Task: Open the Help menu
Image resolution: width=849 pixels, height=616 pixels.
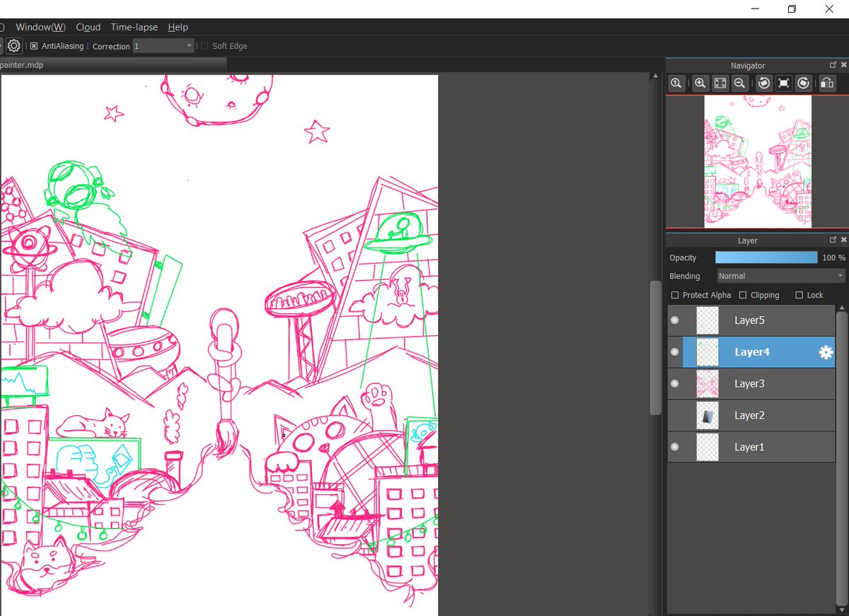Action: point(178,27)
